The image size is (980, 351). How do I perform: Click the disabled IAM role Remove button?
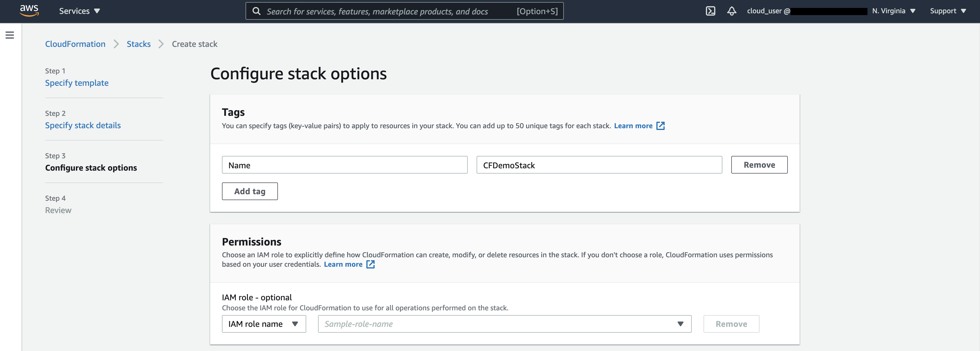(x=731, y=324)
